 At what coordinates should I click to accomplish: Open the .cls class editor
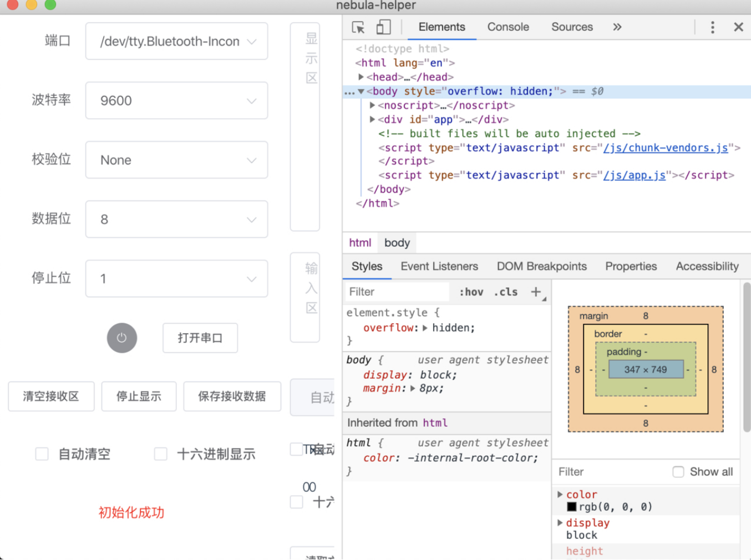tap(505, 292)
